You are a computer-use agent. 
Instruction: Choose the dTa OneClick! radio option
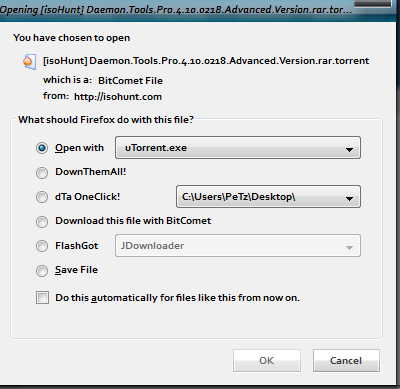(42, 197)
